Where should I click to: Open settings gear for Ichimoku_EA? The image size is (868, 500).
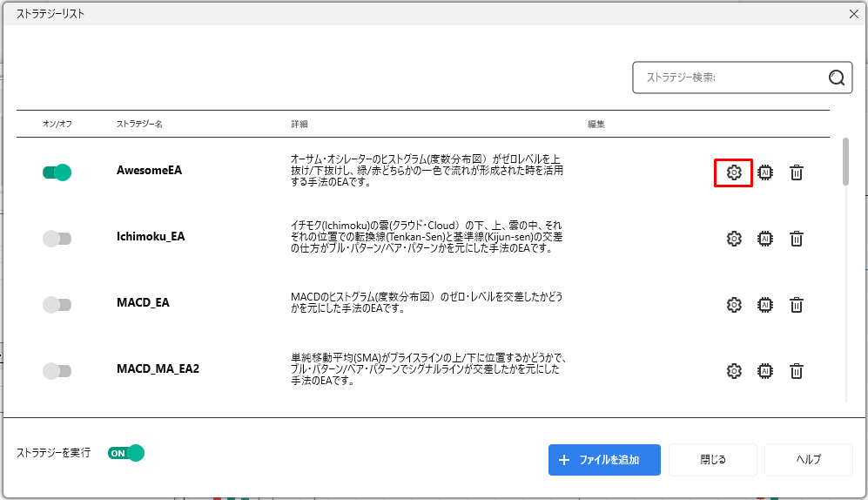coord(733,239)
